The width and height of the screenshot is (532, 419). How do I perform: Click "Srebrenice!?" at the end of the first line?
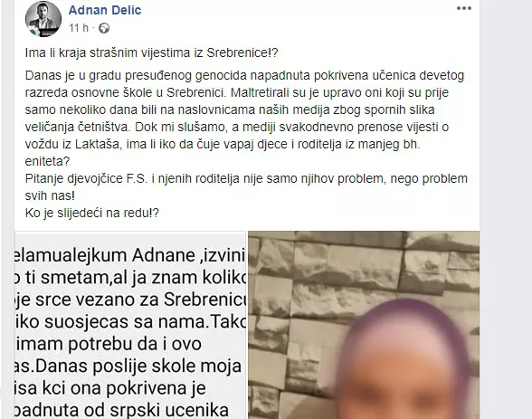coord(242,52)
